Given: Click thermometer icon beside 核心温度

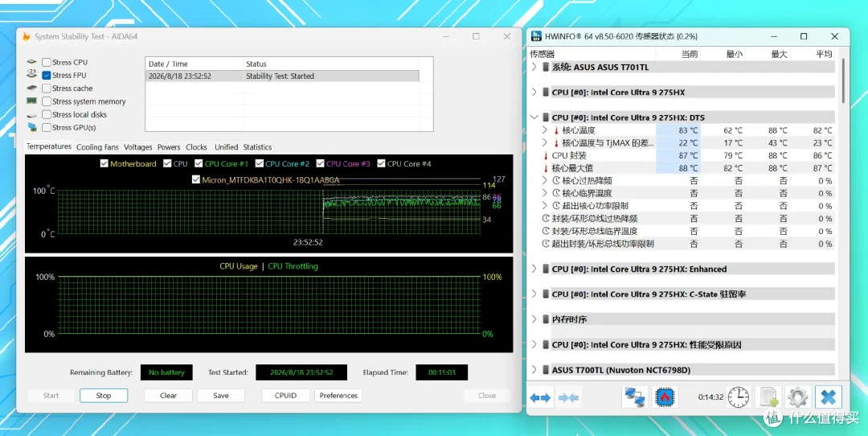Looking at the screenshot, I should tap(556, 130).
